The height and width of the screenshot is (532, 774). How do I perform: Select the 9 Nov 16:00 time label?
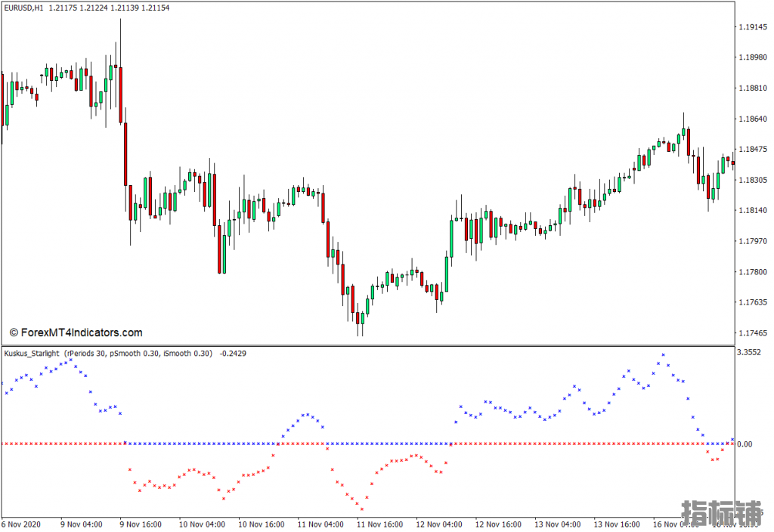pos(142,524)
